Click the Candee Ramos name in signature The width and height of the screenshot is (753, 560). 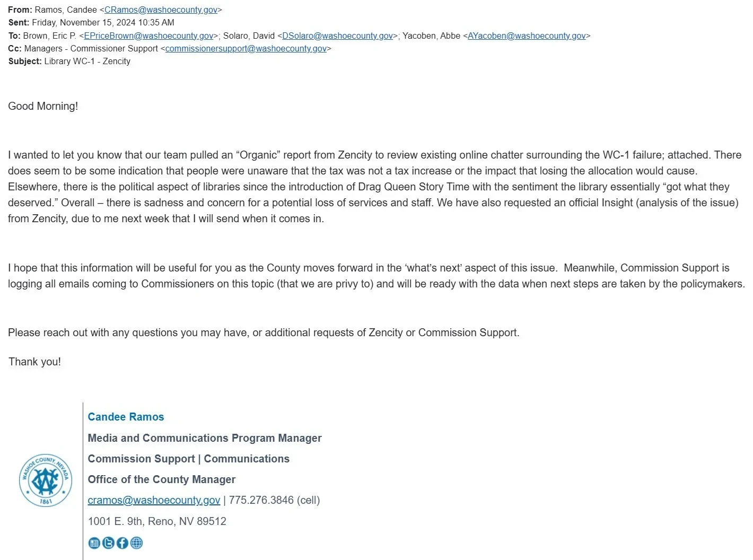pos(126,417)
